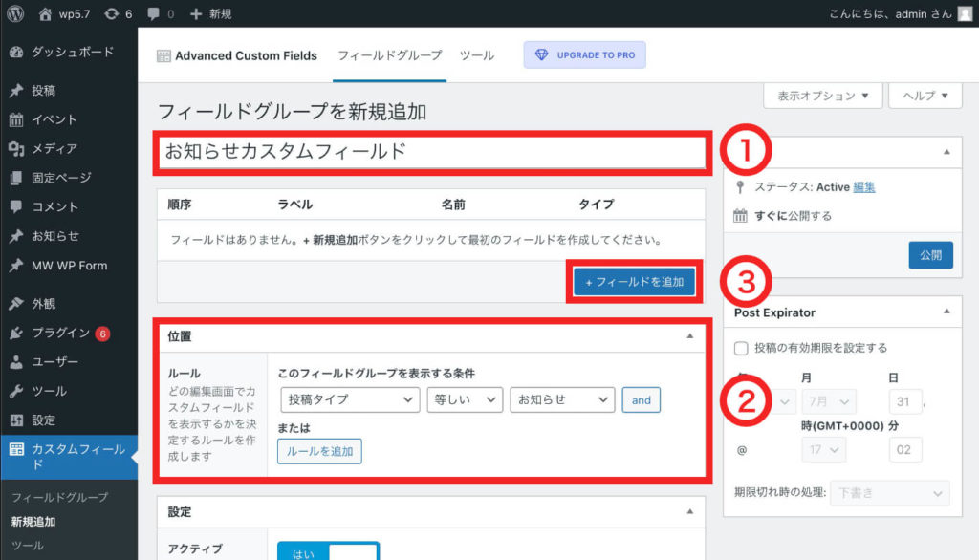Click the comments bubble icon in the top bar
979x560 pixels.
(155, 13)
